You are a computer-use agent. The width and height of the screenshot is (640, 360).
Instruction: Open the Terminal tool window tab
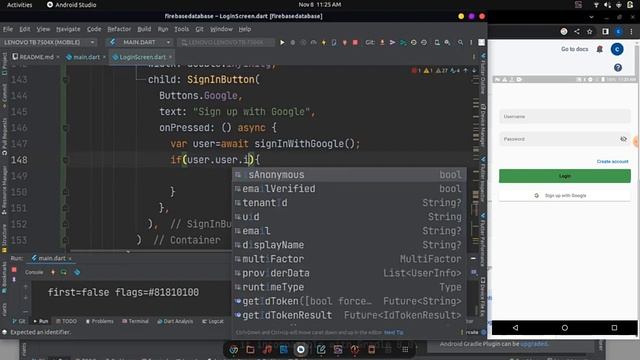point(136,322)
